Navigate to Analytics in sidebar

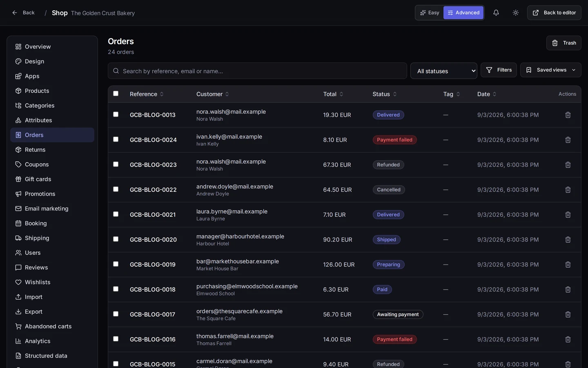point(52,341)
